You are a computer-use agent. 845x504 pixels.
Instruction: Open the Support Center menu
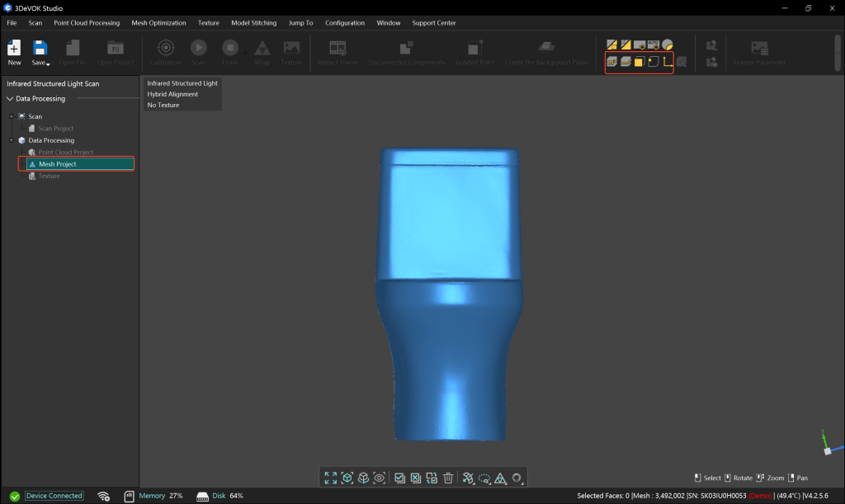point(433,22)
